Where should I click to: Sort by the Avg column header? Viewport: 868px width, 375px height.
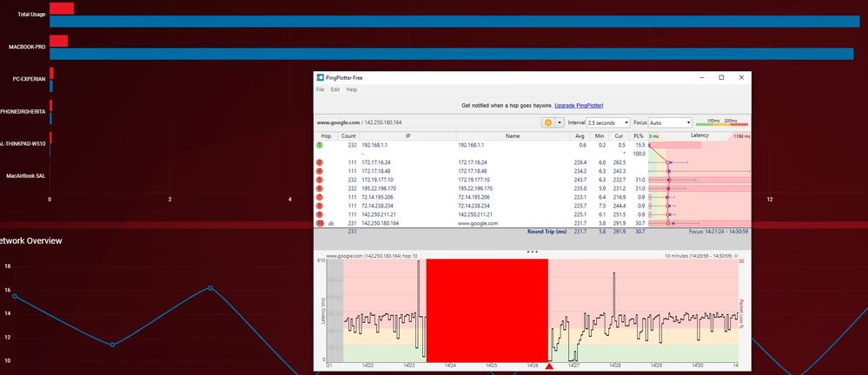tap(580, 136)
